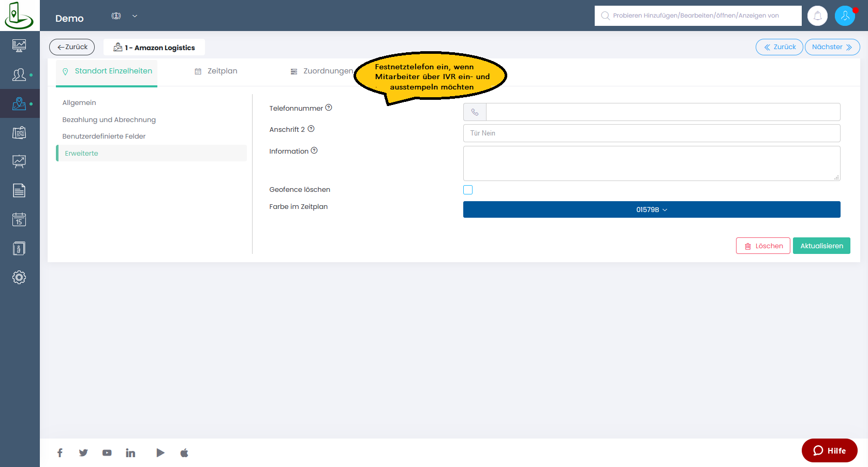Go to next location with Nächster
Screen dimensions: 868x467
tap(832, 47)
